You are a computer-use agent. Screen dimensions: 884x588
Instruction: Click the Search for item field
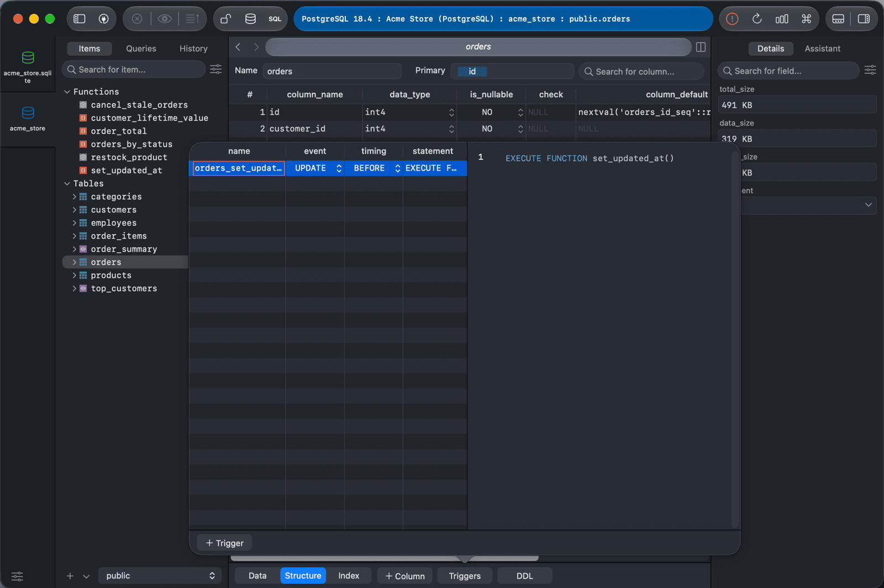134,70
